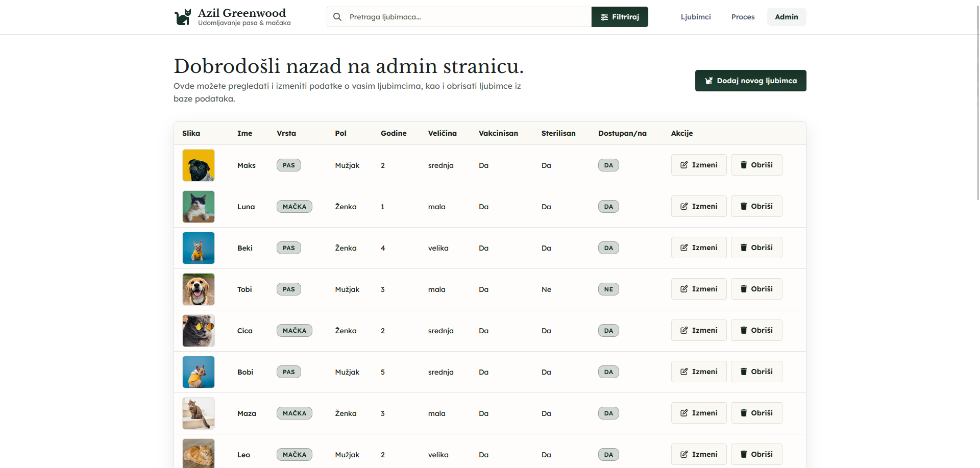This screenshot has width=980, height=468.
Task: Click Luna's MAČKA species badge
Action: coord(295,207)
